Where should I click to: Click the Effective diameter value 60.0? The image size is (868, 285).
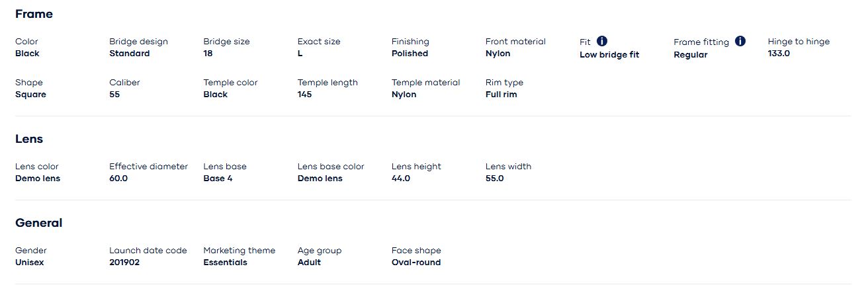point(118,179)
